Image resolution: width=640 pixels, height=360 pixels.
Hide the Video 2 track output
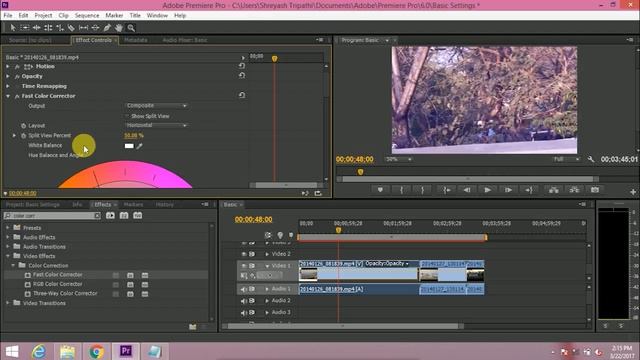pos(244,254)
